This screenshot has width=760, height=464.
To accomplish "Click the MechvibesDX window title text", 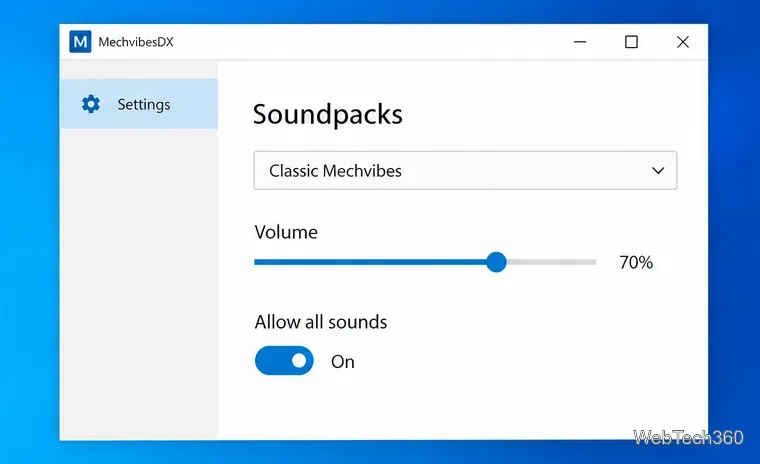I will (136, 42).
